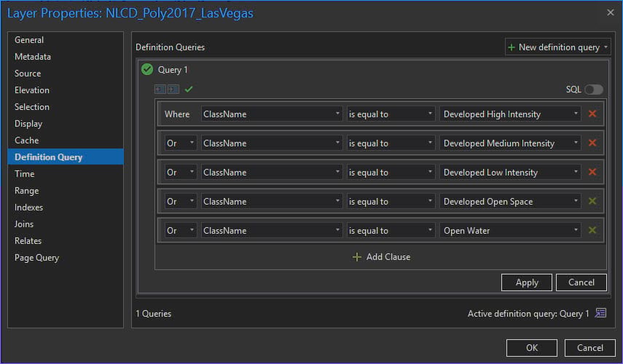The width and height of the screenshot is (623, 364).
Task: Apply the definition query
Action: [x=527, y=282]
